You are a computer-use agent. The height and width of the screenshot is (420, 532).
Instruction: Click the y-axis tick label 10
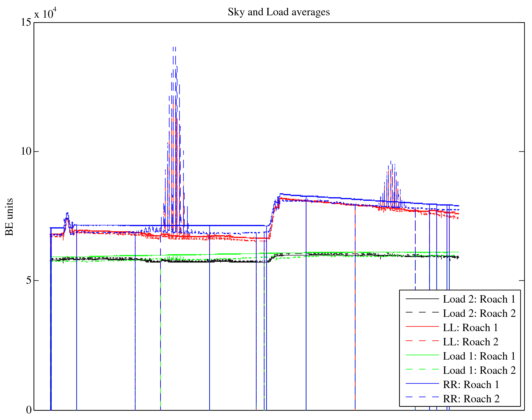(x=26, y=151)
